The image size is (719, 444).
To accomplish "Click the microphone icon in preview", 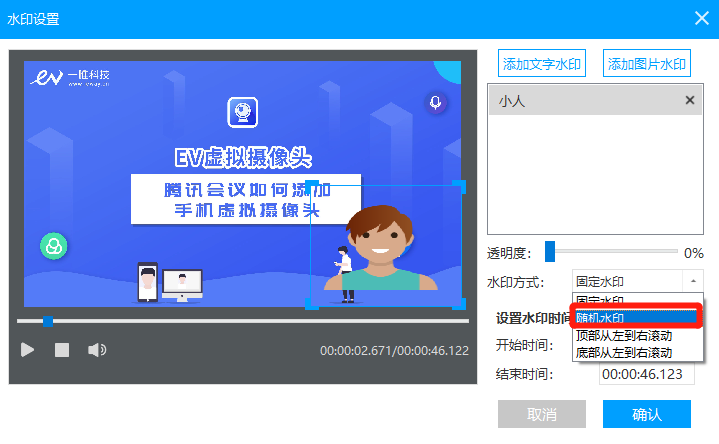I will [435, 102].
